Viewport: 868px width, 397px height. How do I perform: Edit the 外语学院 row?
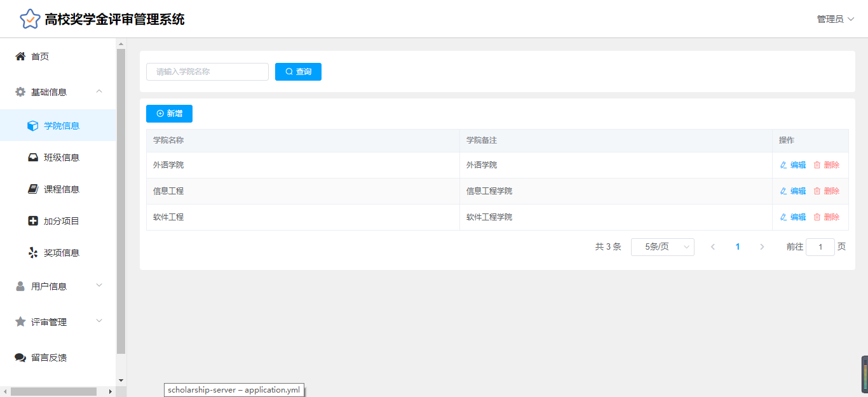coord(792,165)
